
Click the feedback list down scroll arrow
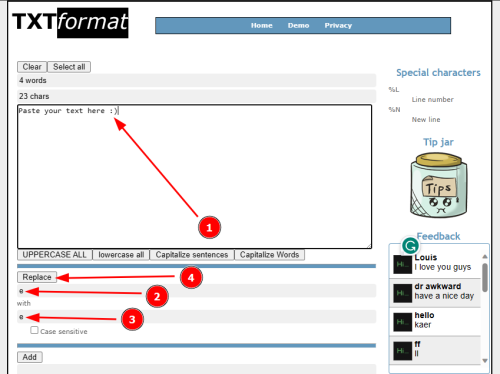[485, 360]
